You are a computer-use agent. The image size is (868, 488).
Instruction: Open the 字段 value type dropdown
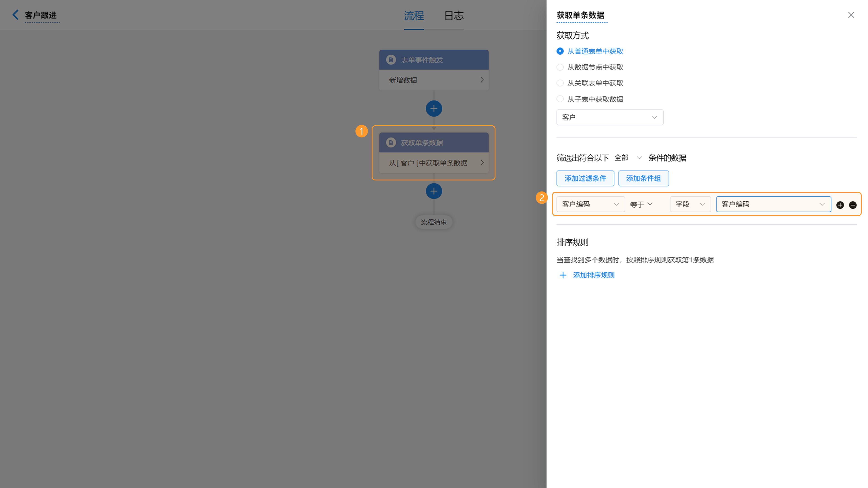(690, 204)
